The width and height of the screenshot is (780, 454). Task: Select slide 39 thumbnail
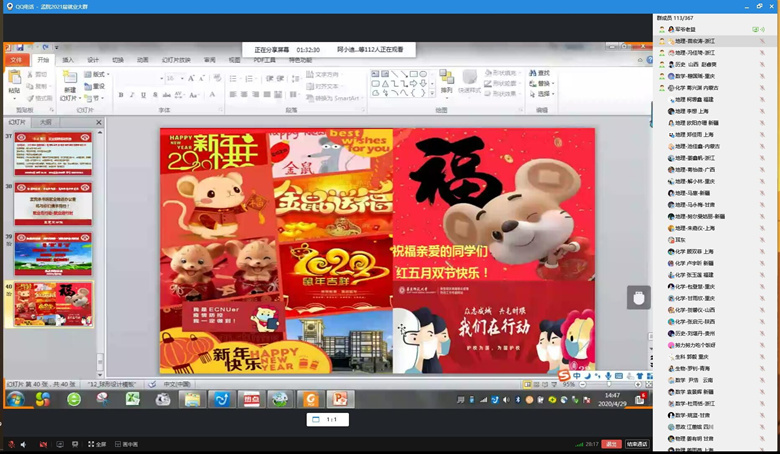point(53,254)
